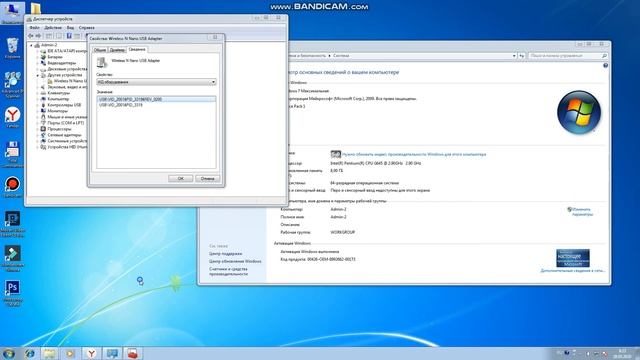
Task: Click the clock in the system tray
Action: point(622,353)
